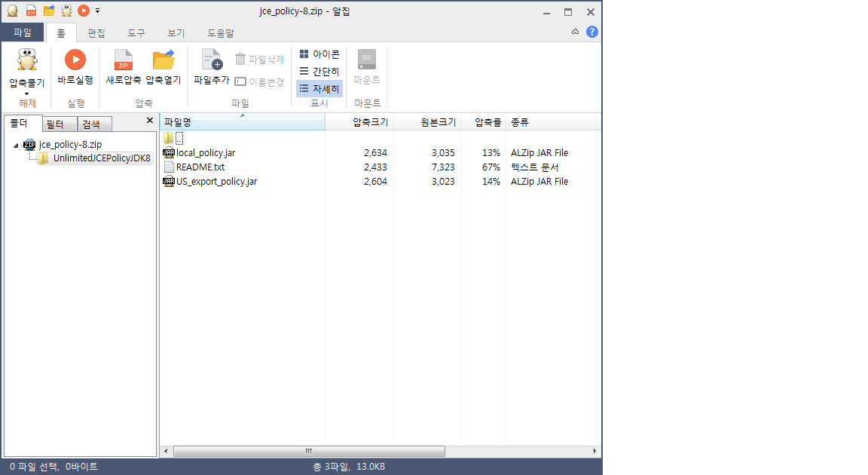Click horizontal scrollbar left arrow

[166, 451]
